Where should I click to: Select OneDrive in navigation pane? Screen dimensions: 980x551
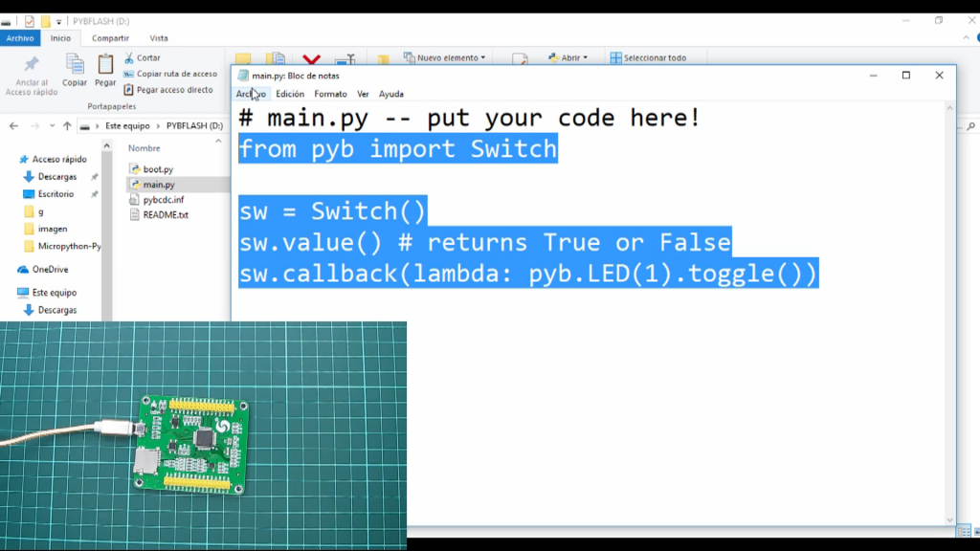tap(50, 270)
